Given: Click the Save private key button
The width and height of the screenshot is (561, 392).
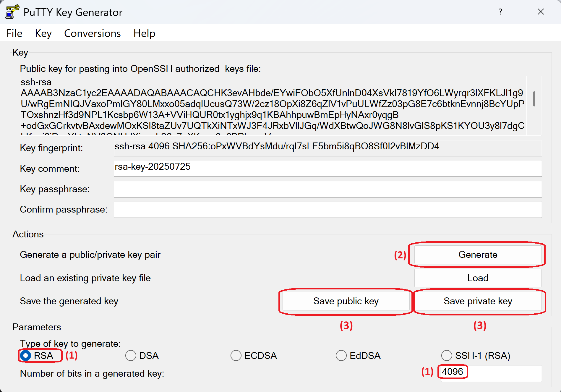Looking at the screenshot, I should pos(477,301).
